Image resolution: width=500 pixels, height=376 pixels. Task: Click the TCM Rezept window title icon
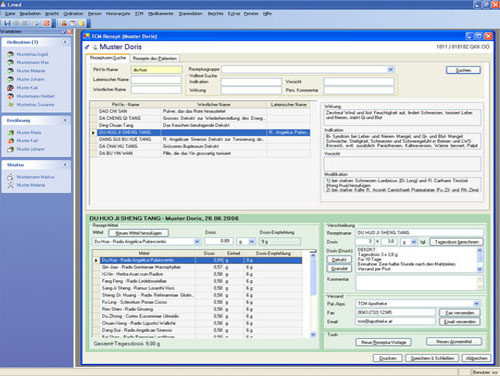87,36
